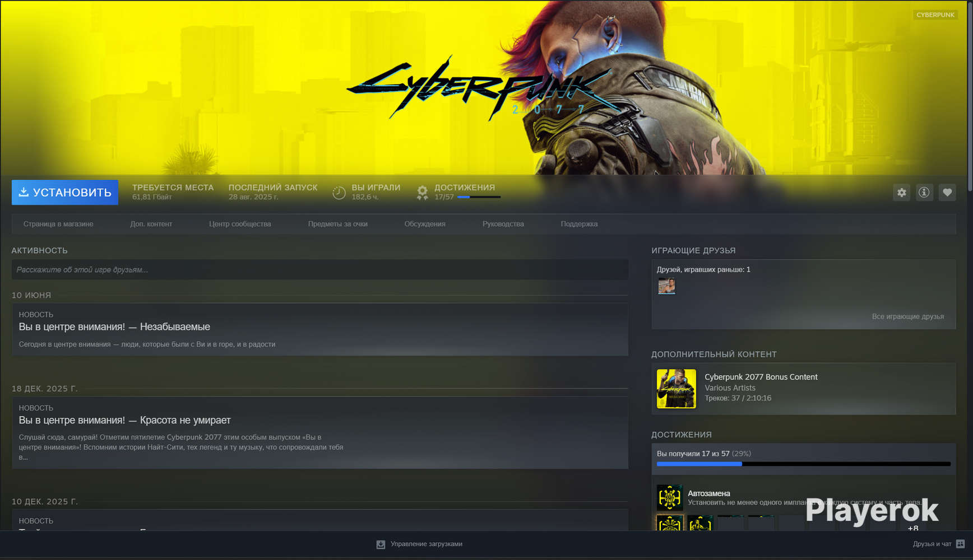Click the Управление загрузками download icon
This screenshot has width=973, height=560.
[x=381, y=544]
